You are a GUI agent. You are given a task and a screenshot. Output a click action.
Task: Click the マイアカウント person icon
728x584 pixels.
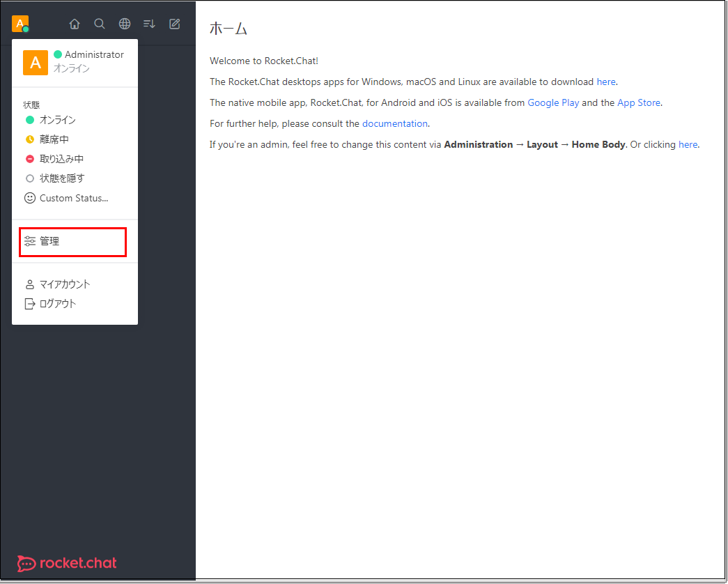coord(30,284)
